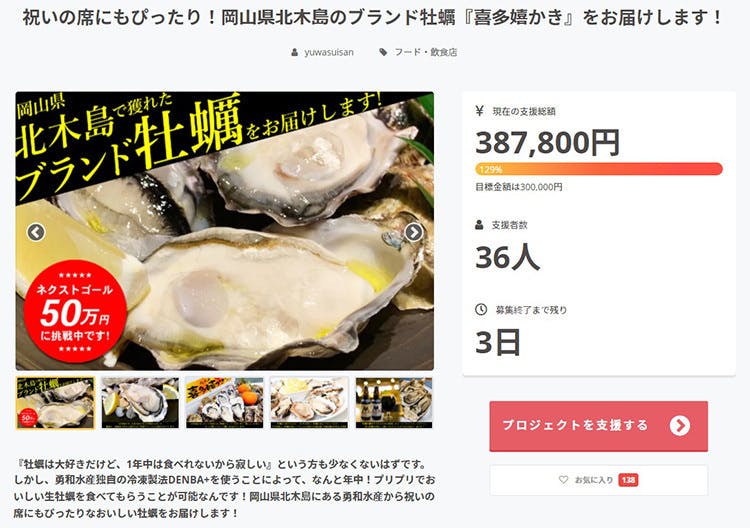Click the 129% funding progress bar
The image size is (750, 528).
(x=599, y=169)
